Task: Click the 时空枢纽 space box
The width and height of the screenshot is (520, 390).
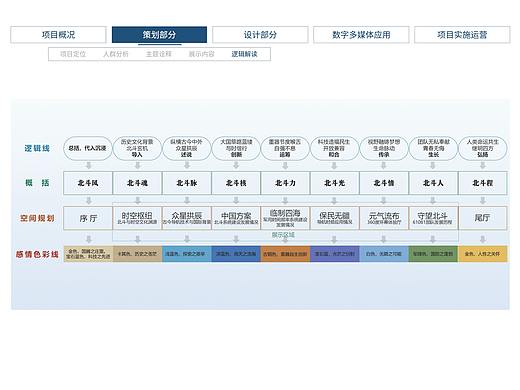Action: pyautogui.click(x=137, y=218)
